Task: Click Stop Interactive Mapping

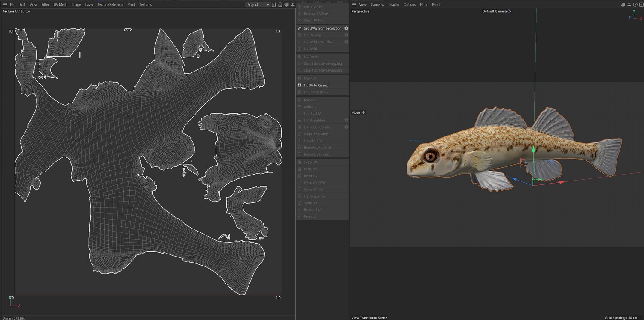Action: point(322,70)
